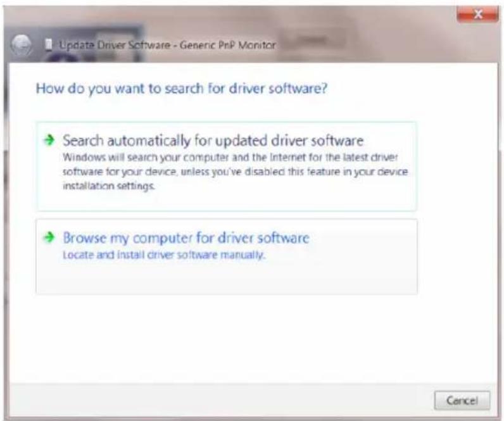Click the monitor device icon in title
Viewport: 504px width, 421px height.
point(49,45)
